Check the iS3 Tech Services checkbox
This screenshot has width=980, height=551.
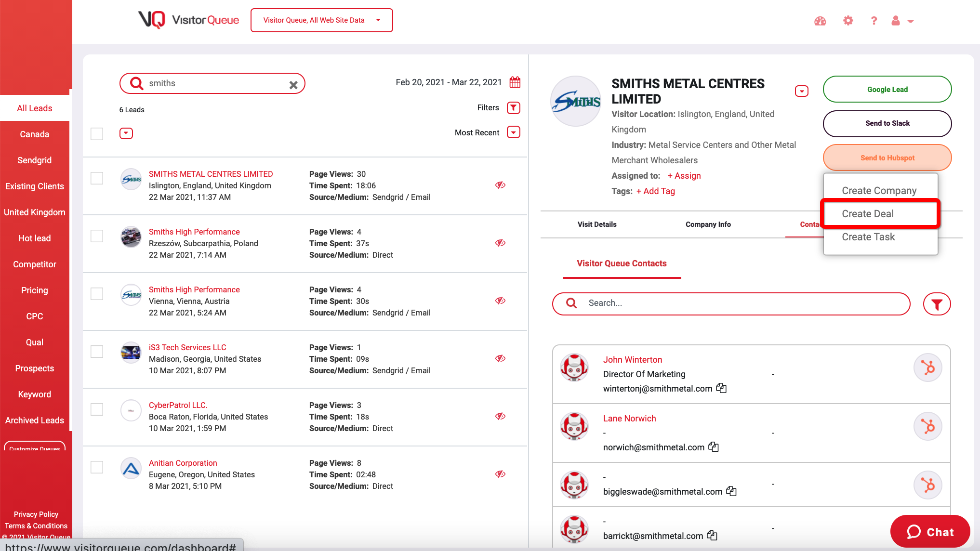point(97,352)
